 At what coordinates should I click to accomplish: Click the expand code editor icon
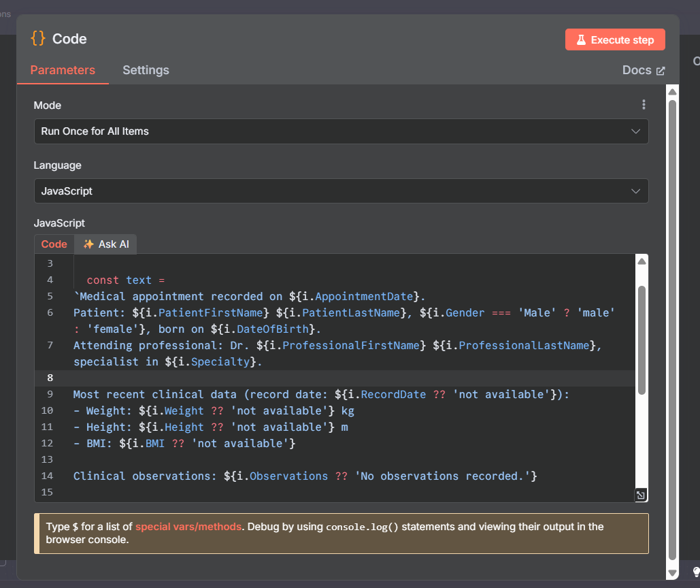coord(641,495)
